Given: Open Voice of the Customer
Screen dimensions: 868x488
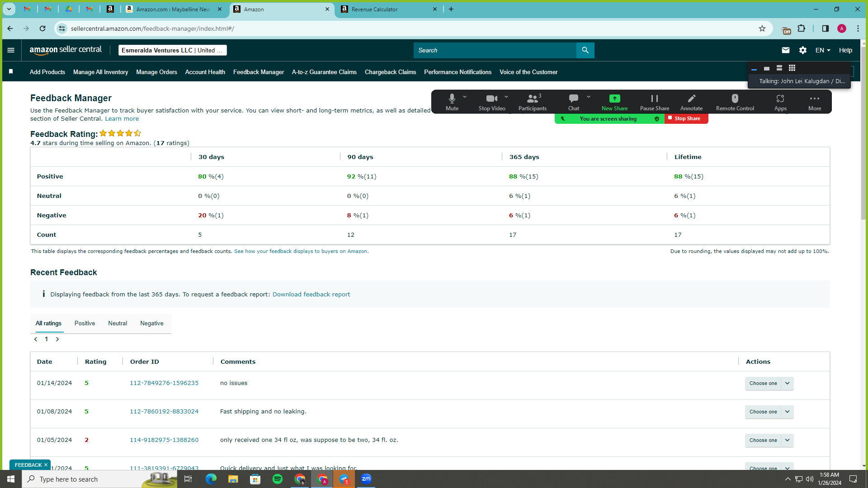Looking at the screenshot, I should coord(528,72).
